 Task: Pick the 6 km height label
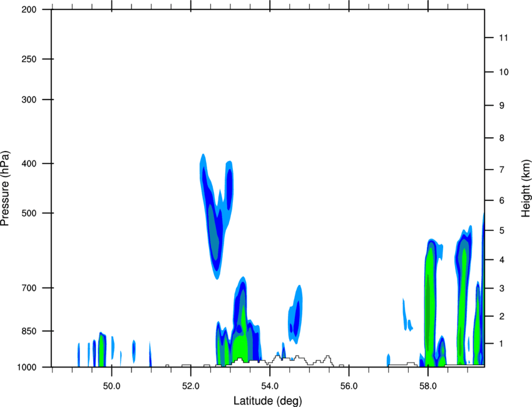(502, 200)
